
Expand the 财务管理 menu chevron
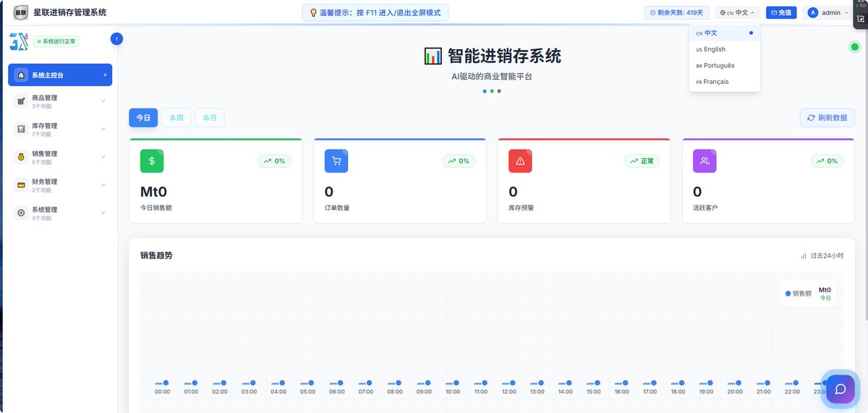point(103,185)
